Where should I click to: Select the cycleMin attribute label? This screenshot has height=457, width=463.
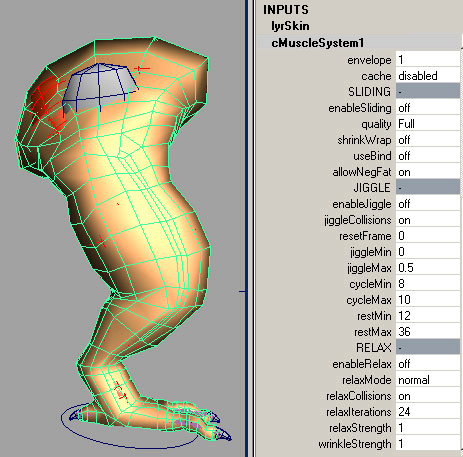click(370, 284)
